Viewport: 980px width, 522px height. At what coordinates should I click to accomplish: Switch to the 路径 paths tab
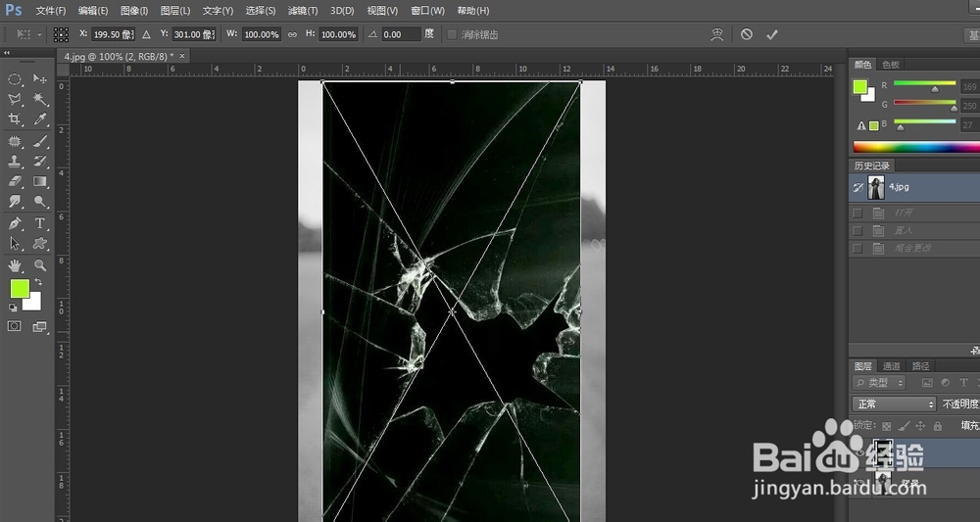[920, 366]
